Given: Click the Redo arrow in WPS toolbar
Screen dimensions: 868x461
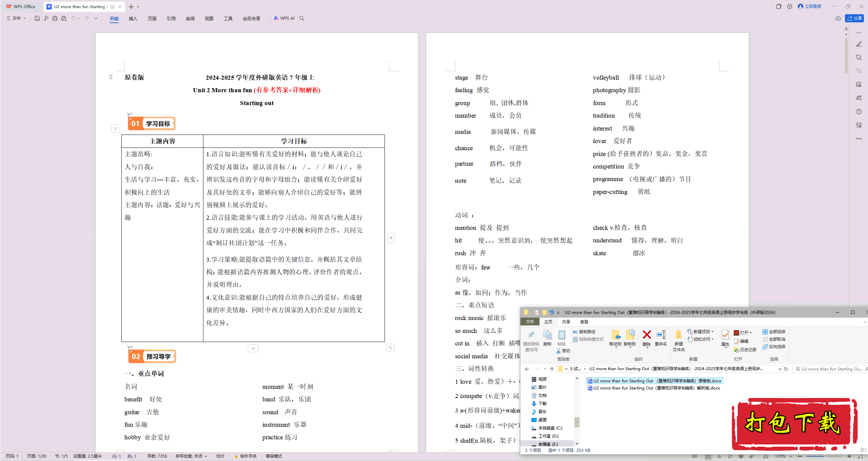Looking at the screenshot, I should [x=87, y=18].
